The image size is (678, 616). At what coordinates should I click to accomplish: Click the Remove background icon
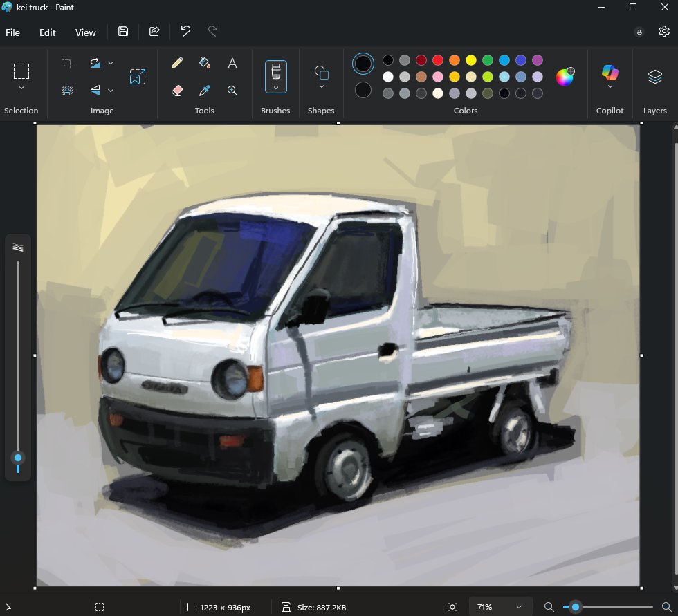pos(66,91)
